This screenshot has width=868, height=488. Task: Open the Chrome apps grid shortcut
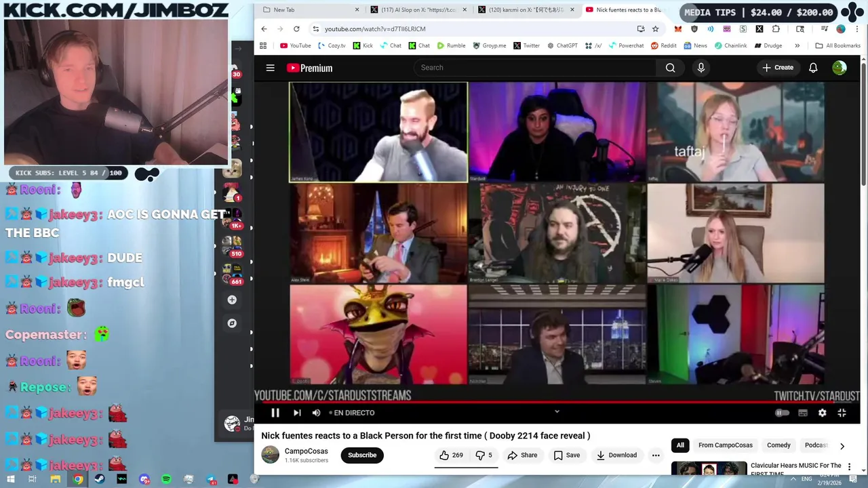pyautogui.click(x=263, y=46)
